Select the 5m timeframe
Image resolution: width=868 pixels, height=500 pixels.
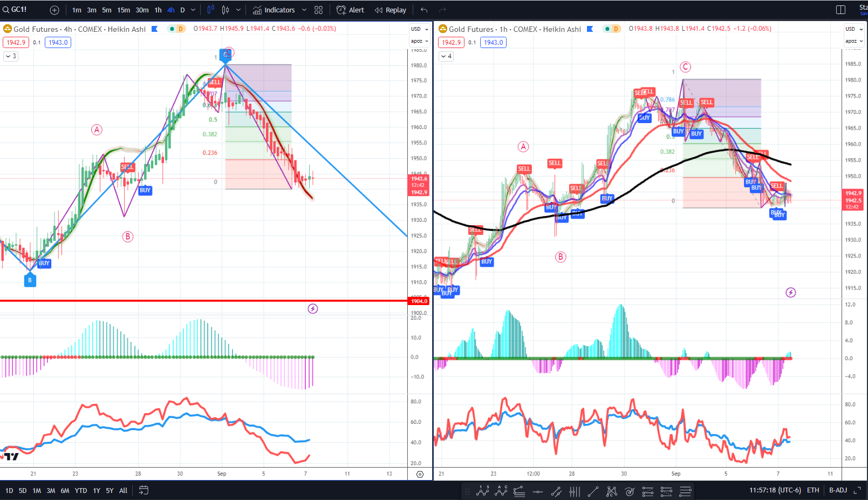click(x=107, y=10)
